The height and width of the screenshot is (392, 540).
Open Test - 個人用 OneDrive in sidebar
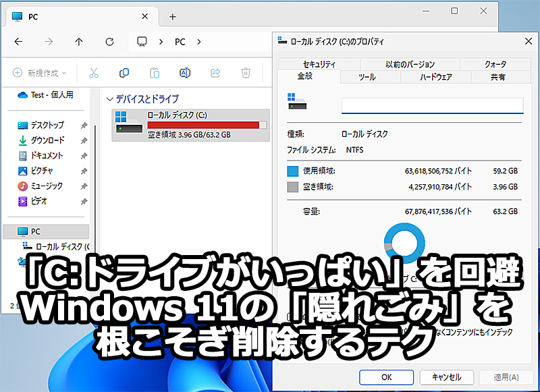coord(46,94)
